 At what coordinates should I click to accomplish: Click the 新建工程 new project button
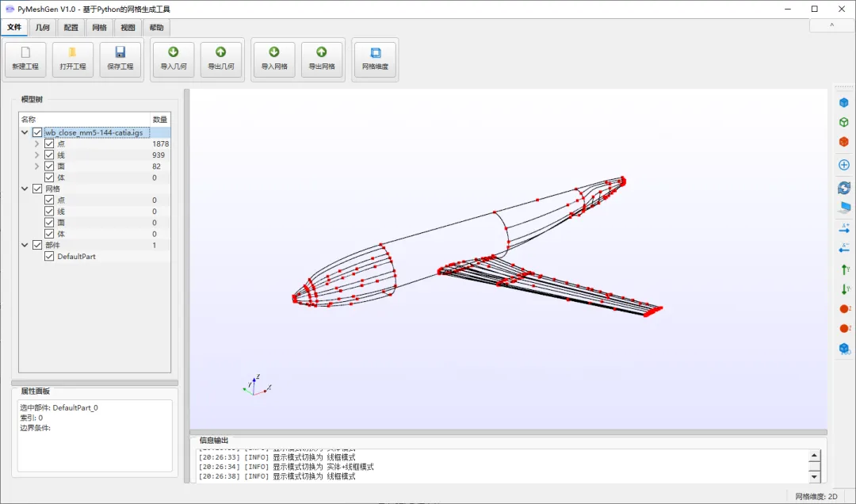[x=25, y=59]
